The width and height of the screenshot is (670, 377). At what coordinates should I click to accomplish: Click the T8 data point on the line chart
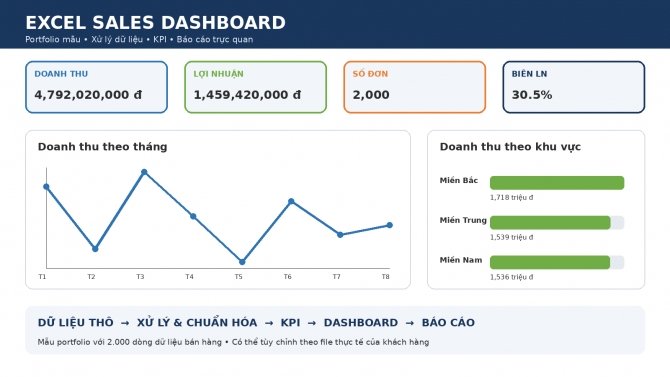[x=389, y=225]
